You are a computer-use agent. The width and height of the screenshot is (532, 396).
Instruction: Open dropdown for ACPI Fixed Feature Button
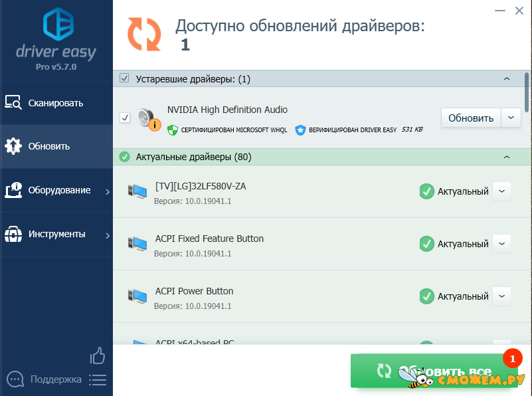tap(502, 244)
